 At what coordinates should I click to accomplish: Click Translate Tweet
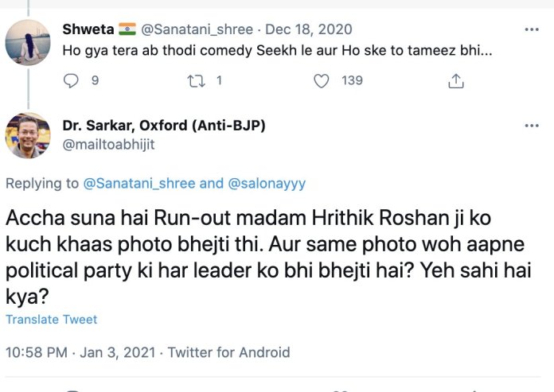tap(51, 319)
